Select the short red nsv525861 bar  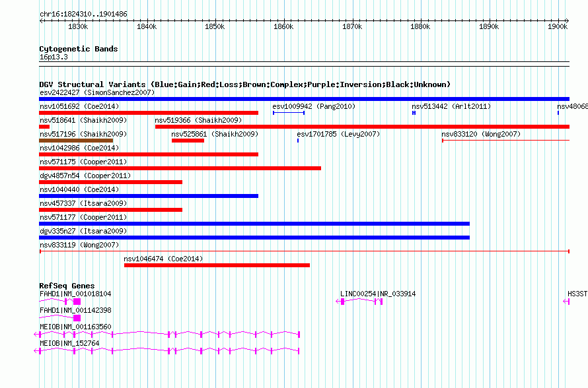188,141
